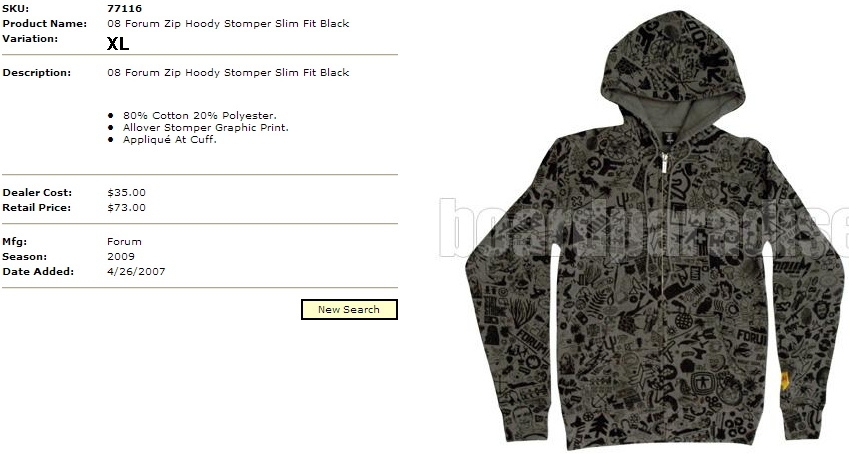The width and height of the screenshot is (849, 454).
Task: Click the XL variation text
Action: (117, 43)
